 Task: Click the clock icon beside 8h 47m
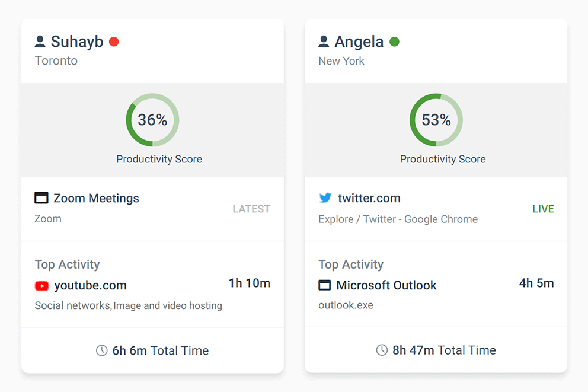(382, 350)
